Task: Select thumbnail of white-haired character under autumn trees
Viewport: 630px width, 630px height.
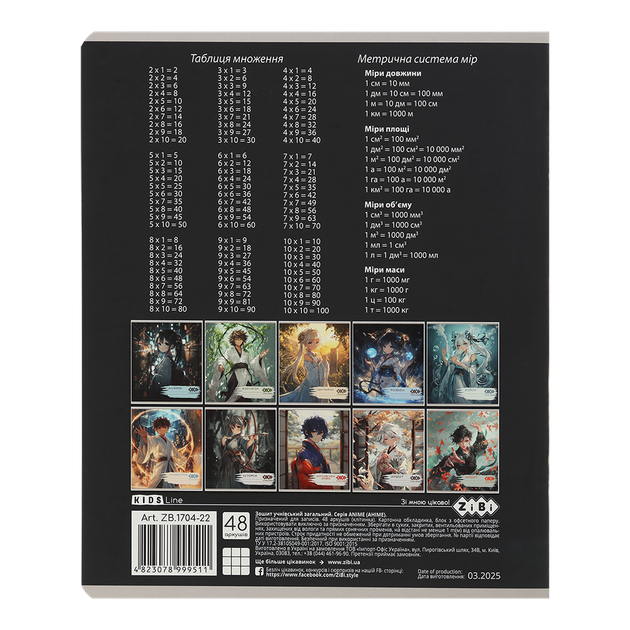Action: point(389,449)
